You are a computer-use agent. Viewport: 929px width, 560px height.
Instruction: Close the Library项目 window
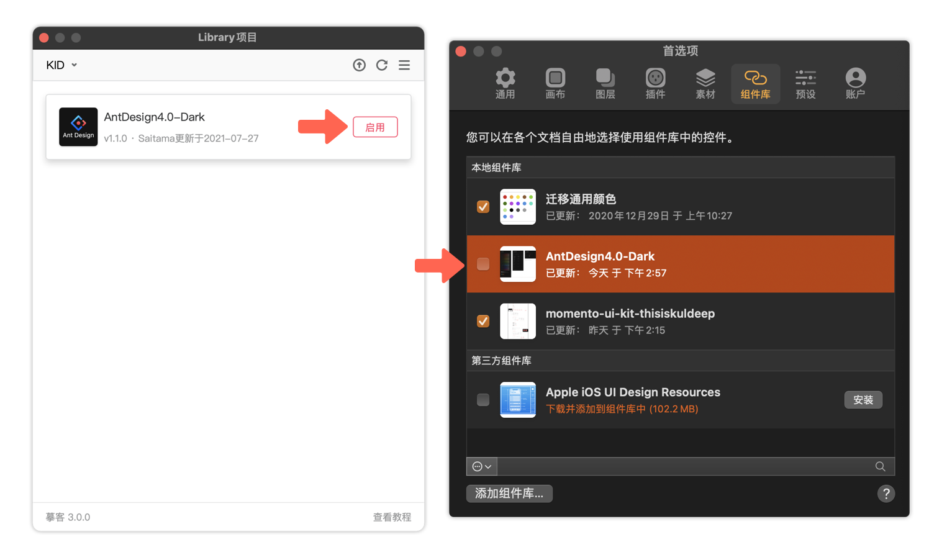pos(44,38)
